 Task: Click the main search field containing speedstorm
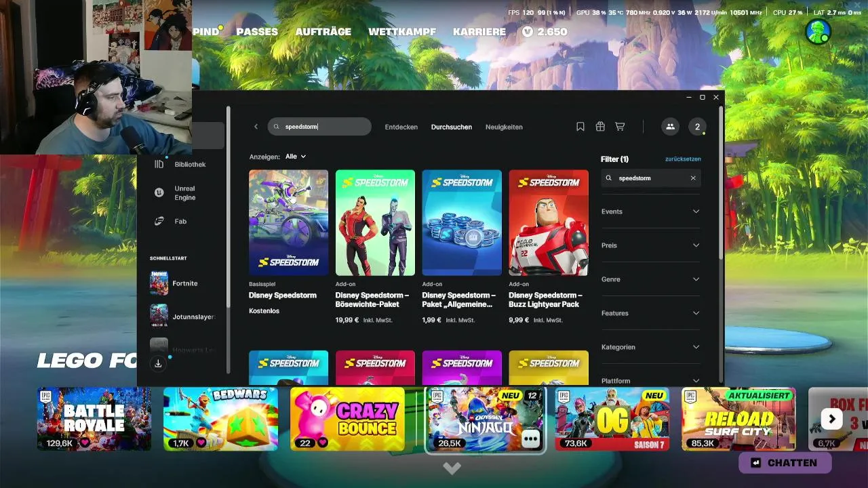coord(319,127)
